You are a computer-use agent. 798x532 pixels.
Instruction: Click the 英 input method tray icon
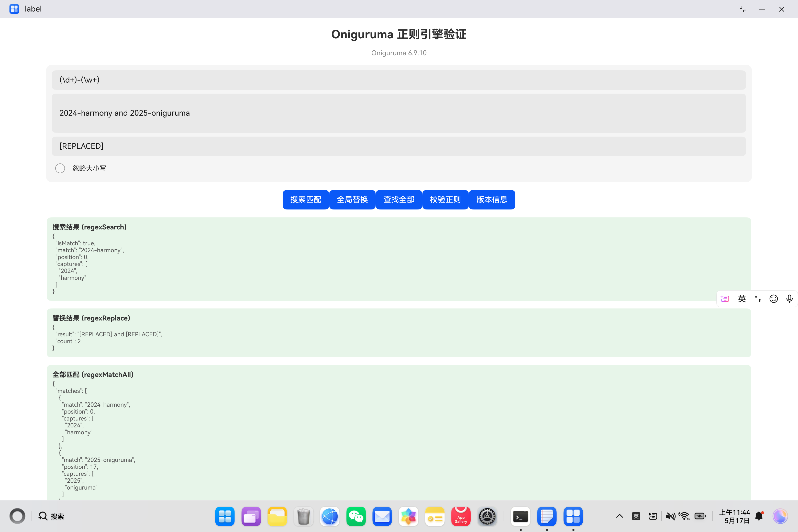coord(636,516)
